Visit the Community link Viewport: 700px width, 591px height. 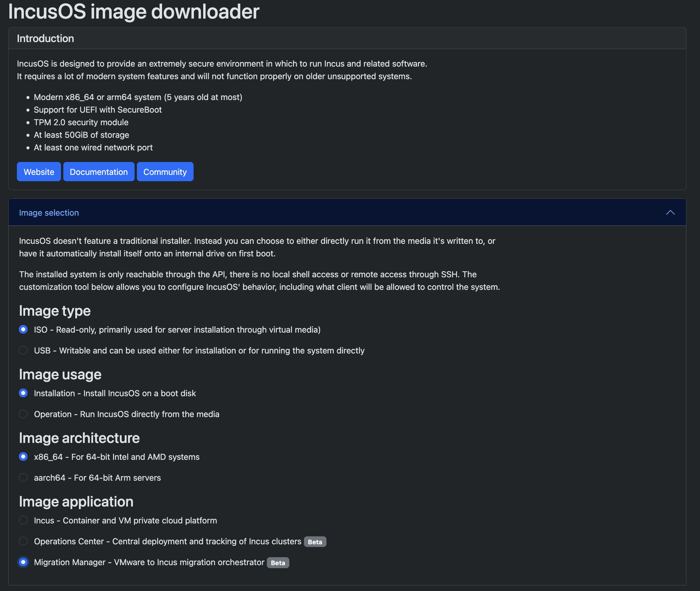pos(165,172)
